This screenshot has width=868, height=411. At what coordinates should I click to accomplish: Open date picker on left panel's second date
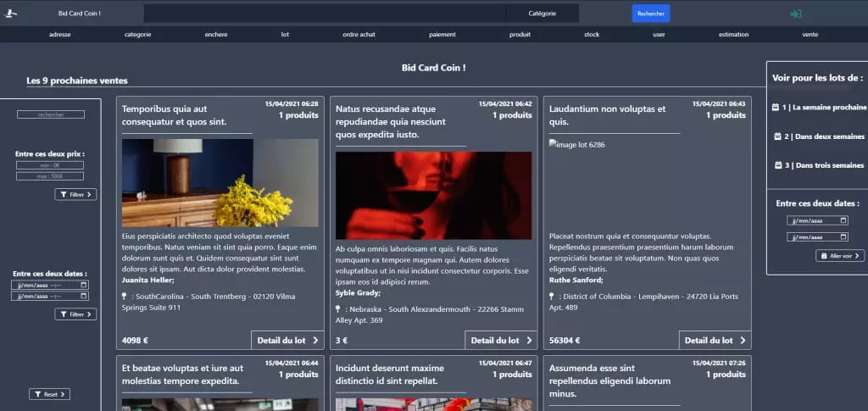pyautogui.click(x=83, y=297)
